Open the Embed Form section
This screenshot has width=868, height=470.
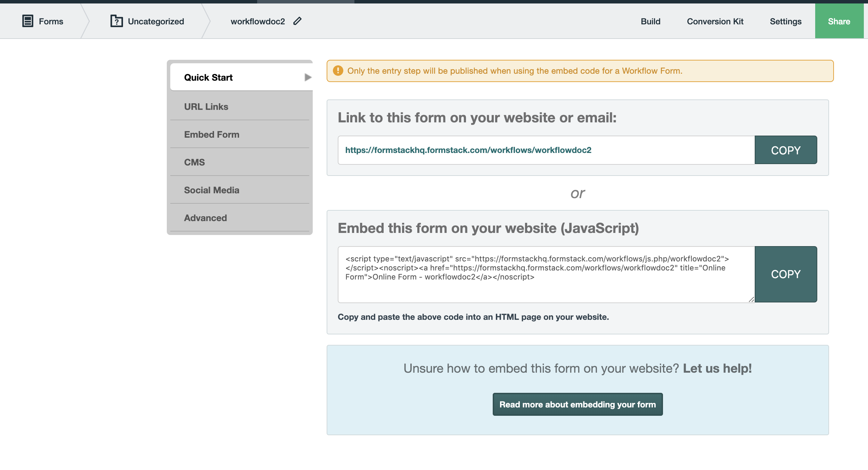[212, 135]
